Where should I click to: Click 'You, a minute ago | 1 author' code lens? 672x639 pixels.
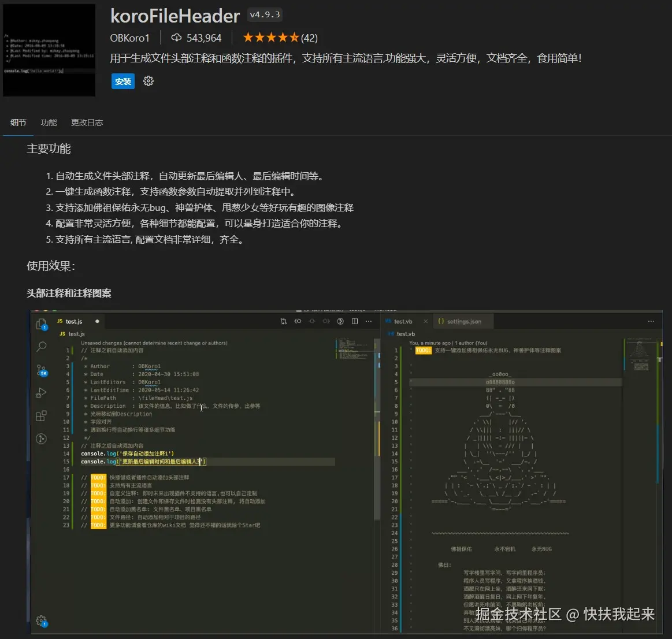pos(448,343)
